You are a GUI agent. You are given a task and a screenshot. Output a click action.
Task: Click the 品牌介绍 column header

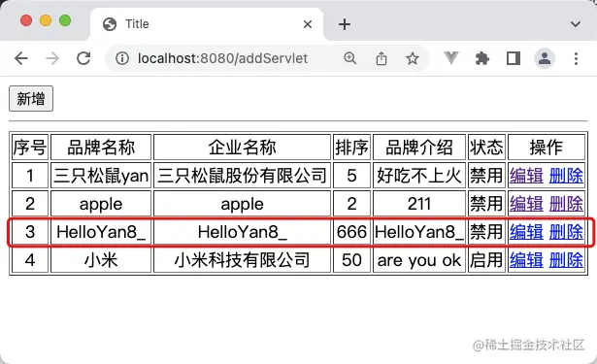(419, 147)
